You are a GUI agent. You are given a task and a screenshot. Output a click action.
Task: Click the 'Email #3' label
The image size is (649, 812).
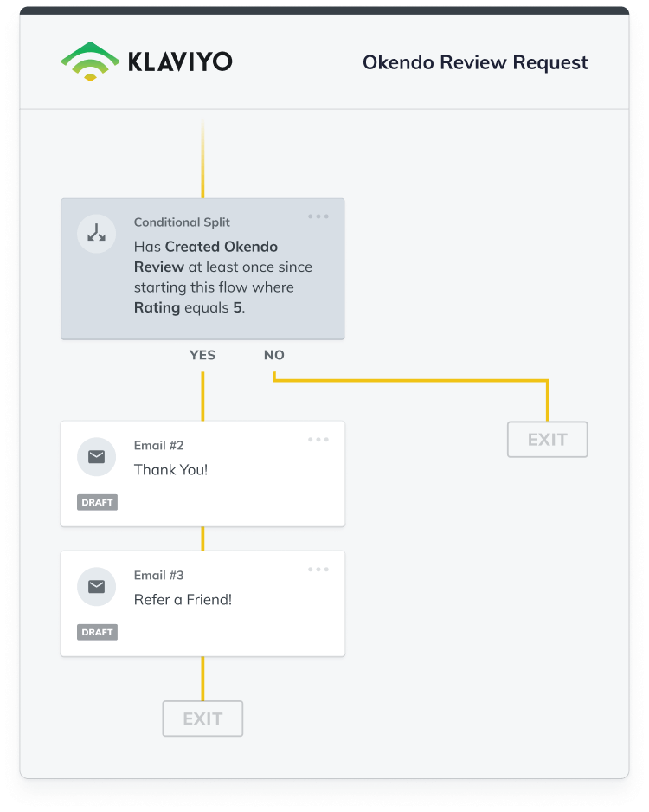(x=159, y=576)
